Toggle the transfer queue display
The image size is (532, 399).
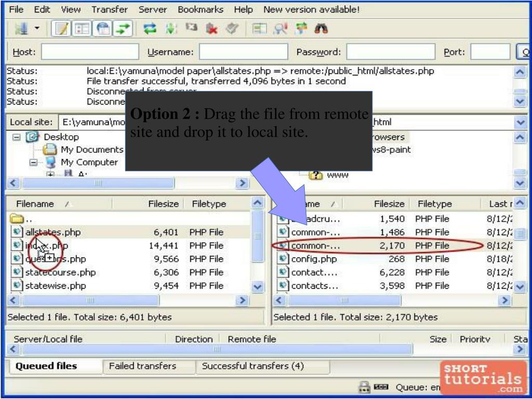click(123, 29)
